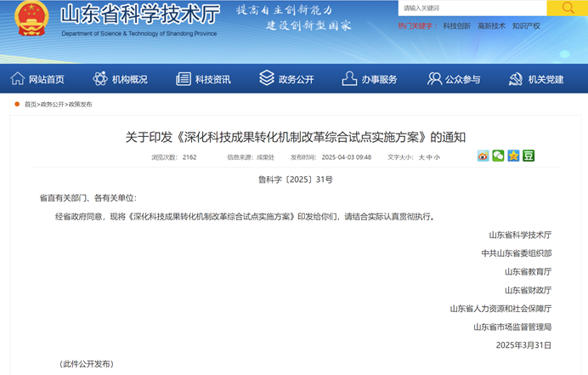Share article via WeChat icon
Screen dimensions: 588x375
click(499, 156)
